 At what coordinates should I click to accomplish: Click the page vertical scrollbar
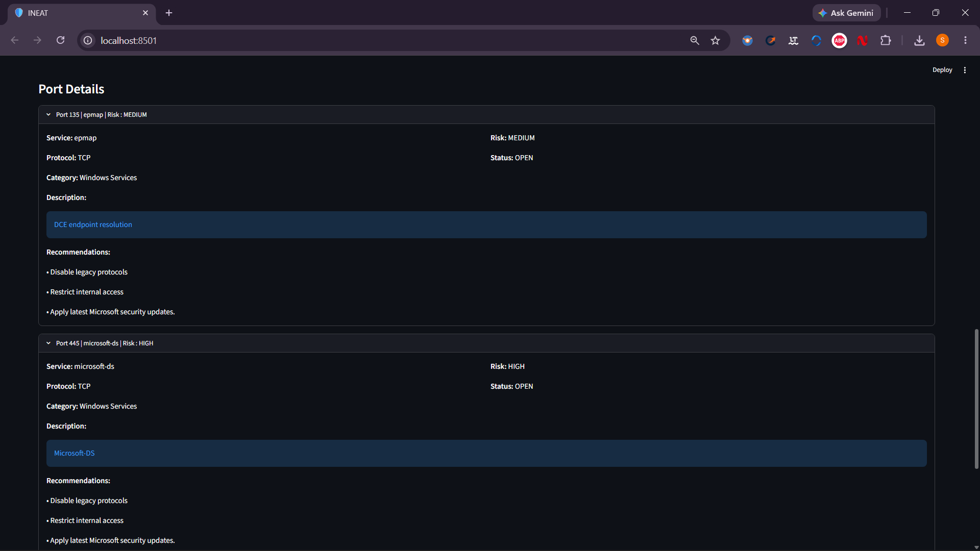pos(976,398)
